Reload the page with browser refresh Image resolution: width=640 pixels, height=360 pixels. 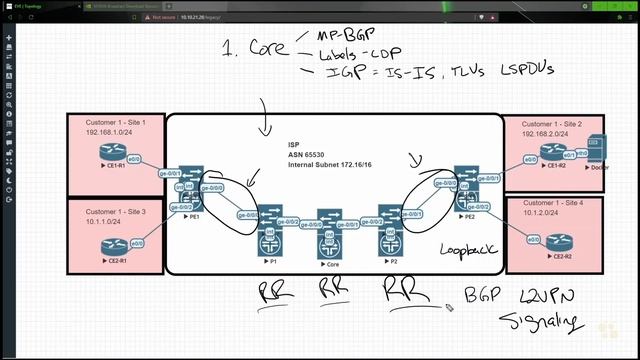(31, 17)
